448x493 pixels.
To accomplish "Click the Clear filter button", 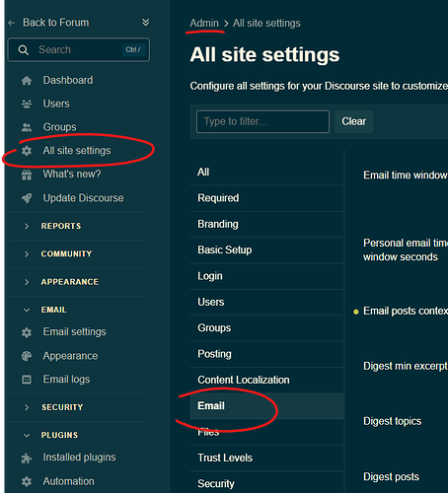I will pyautogui.click(x=353, y=121).
